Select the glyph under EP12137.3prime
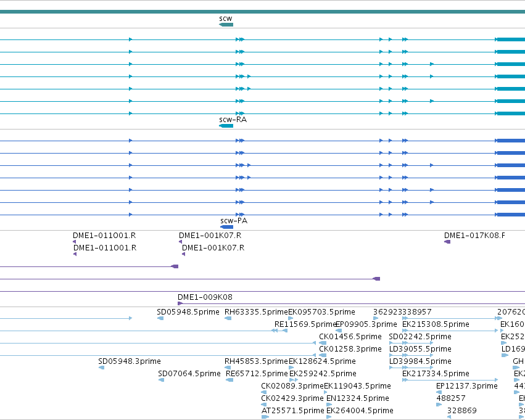 coord(439,393)
